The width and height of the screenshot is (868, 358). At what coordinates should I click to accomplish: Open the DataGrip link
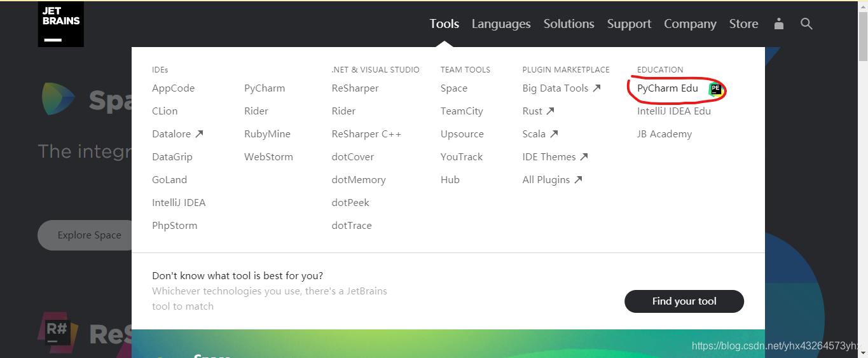(x=172, y=157)
